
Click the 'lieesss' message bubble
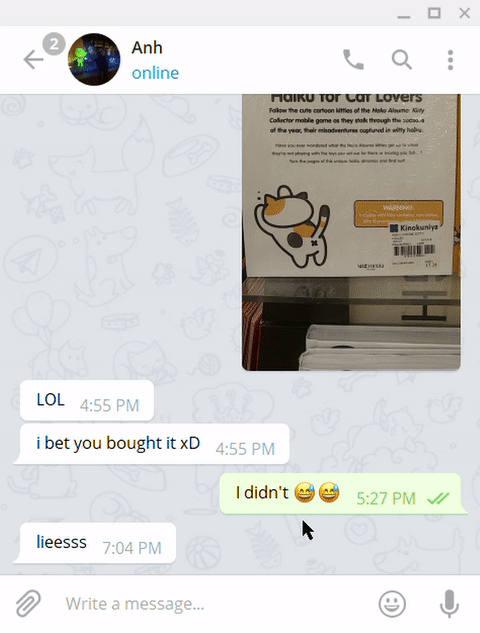[x=96, y=543]
